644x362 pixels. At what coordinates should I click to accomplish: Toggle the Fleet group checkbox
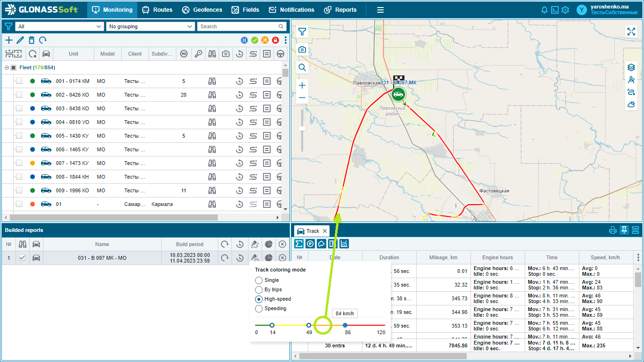click(x=14, y=68)
